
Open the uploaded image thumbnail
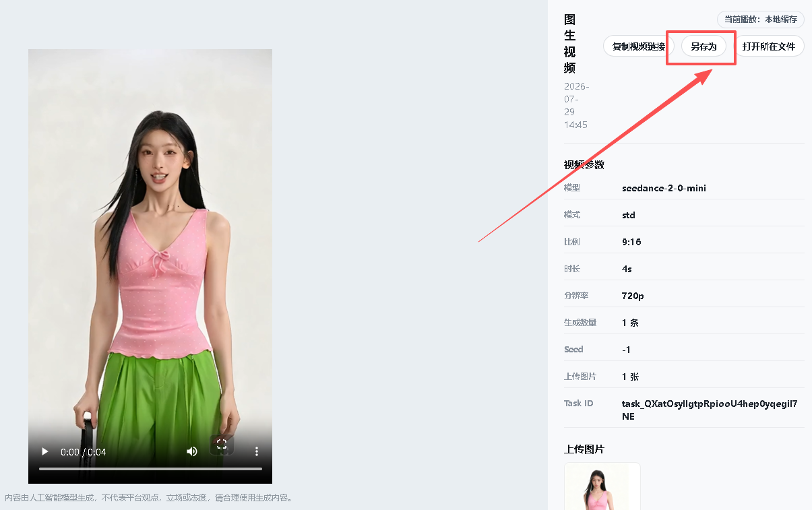(602, 486)
